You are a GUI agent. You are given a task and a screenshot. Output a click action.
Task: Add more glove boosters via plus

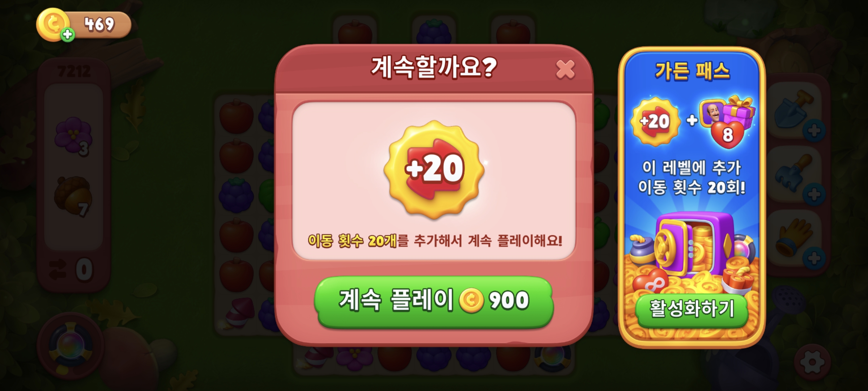814,258
